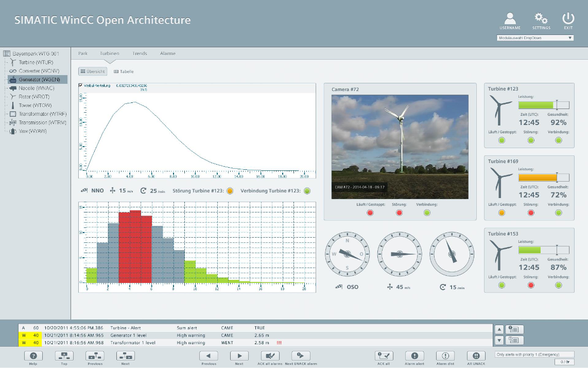Click the Exit power icon
Viewport: 588px width, 373px height.
coord(568,19)
